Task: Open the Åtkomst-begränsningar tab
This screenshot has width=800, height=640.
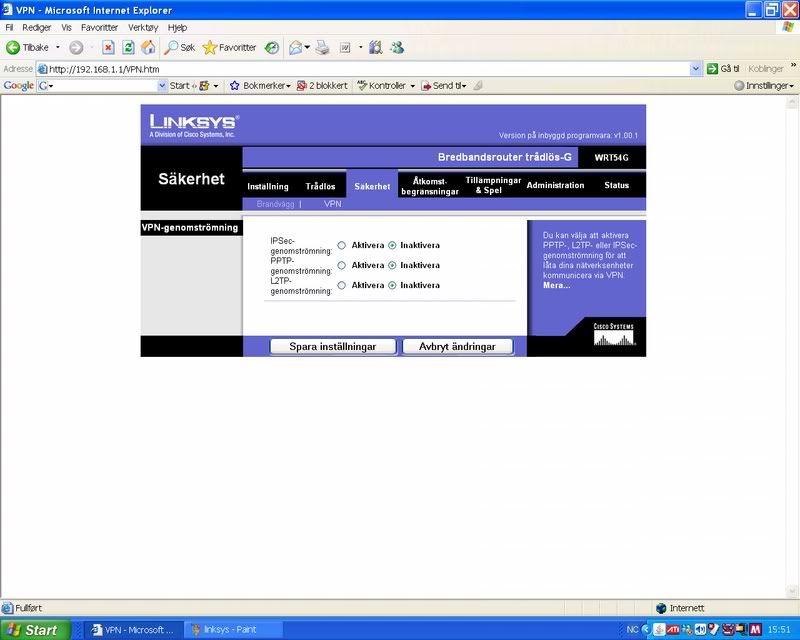Action: (430, 186)
